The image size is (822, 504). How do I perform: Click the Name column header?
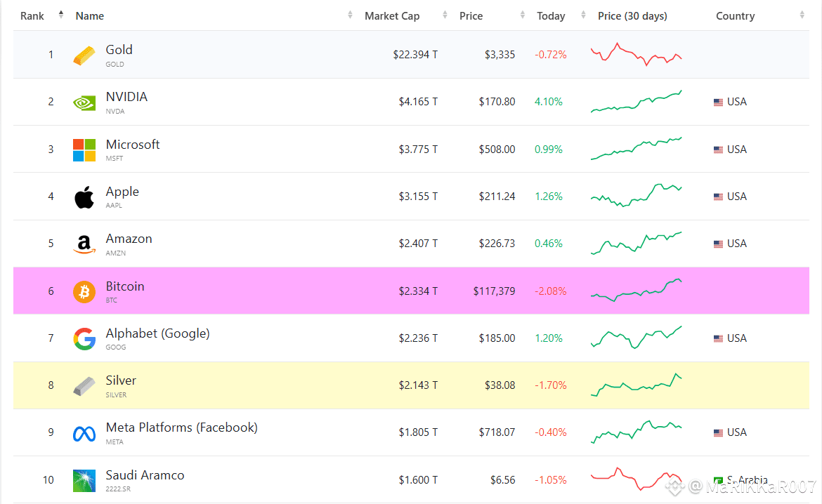tap(90, 15)
